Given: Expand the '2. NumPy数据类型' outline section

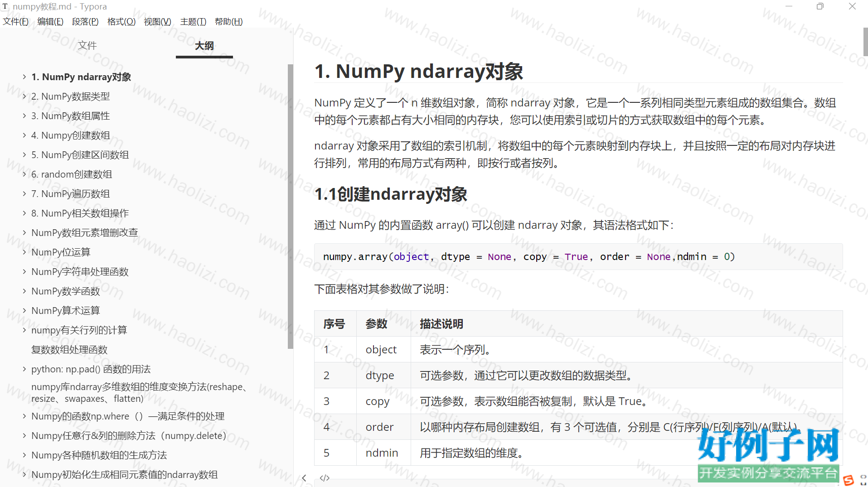Looking at the screenshot, I should (24, 96).
